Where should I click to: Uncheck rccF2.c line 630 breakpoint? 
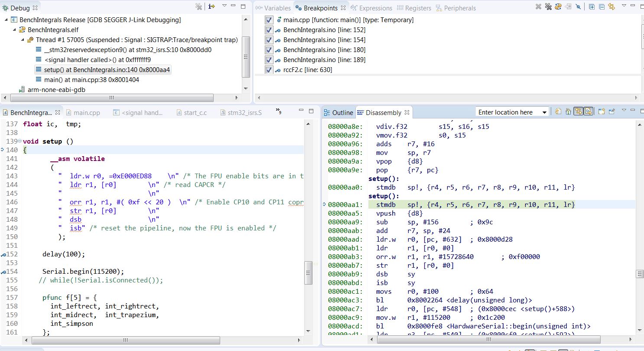269,70
